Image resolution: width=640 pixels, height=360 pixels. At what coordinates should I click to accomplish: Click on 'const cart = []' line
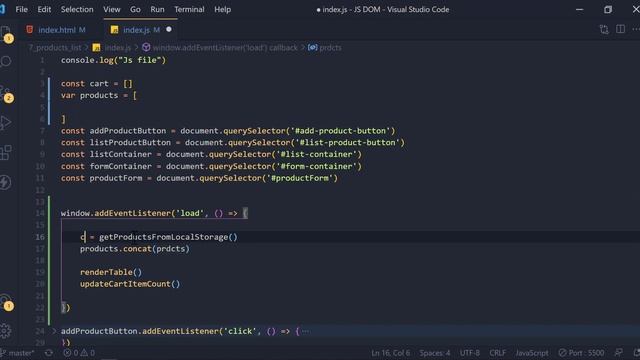click(97, 84)
